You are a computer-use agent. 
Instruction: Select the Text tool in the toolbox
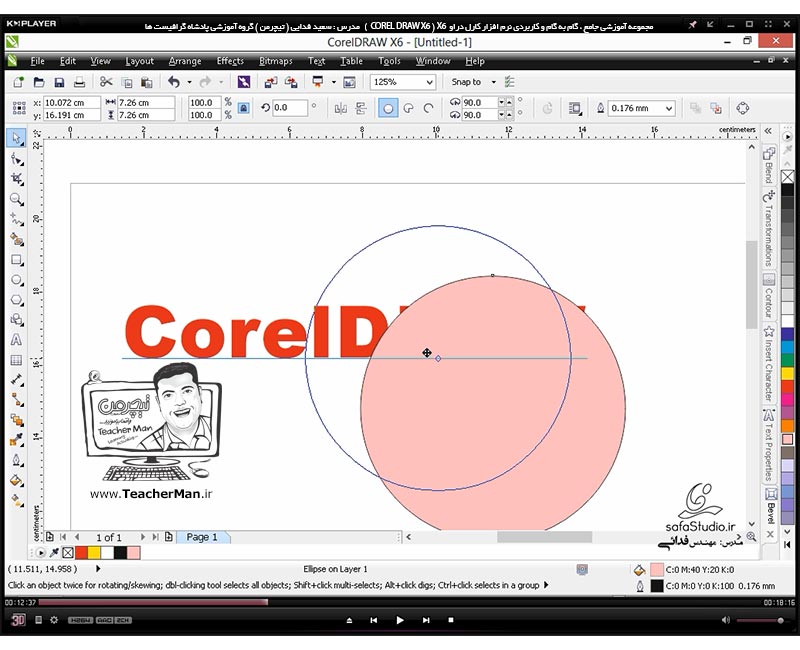17,340
